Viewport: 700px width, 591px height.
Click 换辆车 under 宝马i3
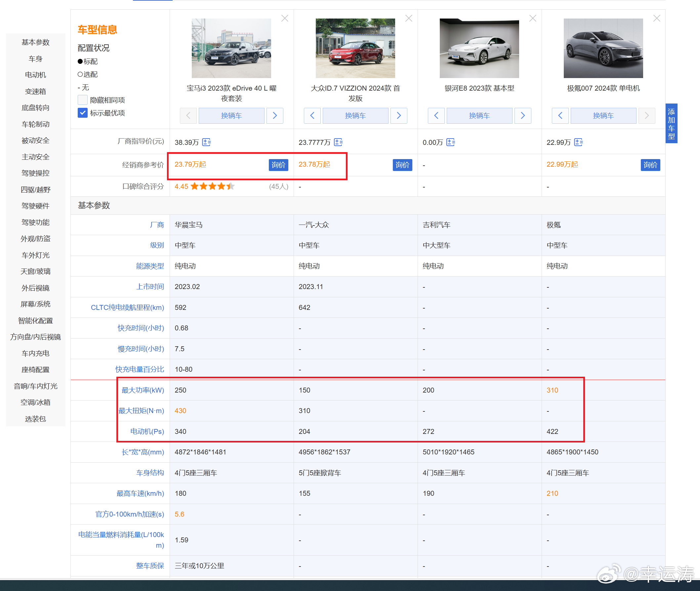tap(231, 115)
